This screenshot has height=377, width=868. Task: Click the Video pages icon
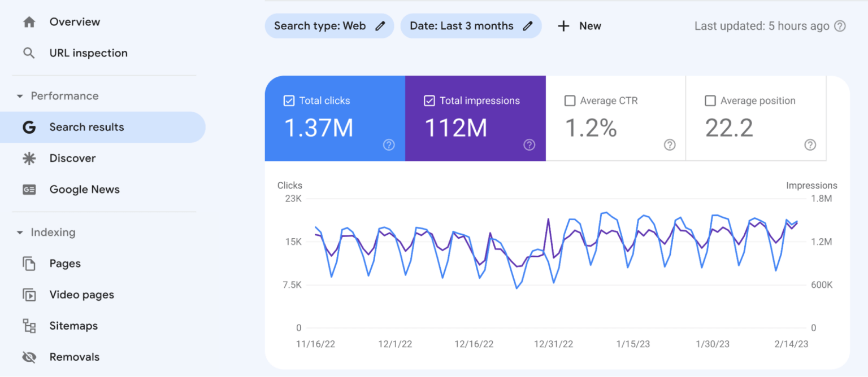pos(29,295)
